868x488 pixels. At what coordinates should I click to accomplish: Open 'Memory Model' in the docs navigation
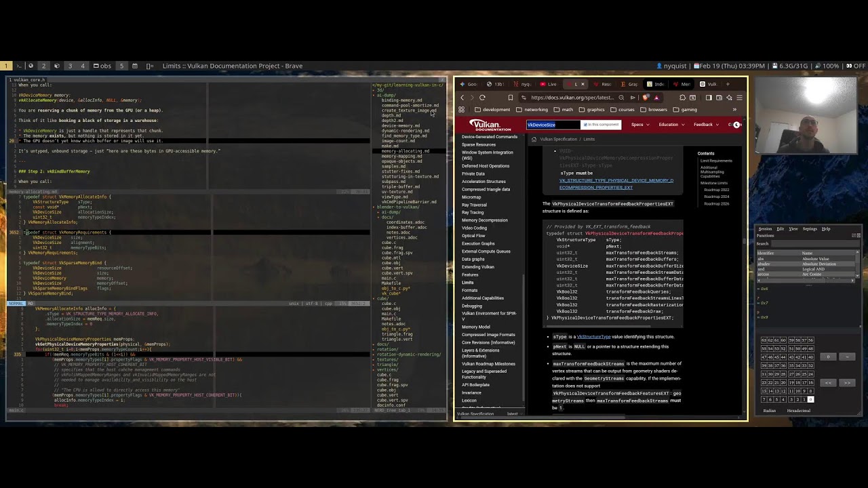(x=476, y=327)
